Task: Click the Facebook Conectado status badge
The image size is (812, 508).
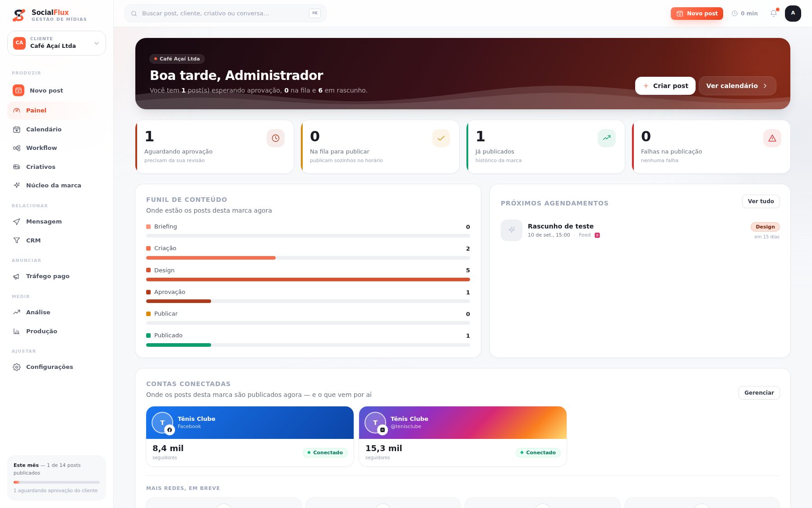Action: [325, 452]
